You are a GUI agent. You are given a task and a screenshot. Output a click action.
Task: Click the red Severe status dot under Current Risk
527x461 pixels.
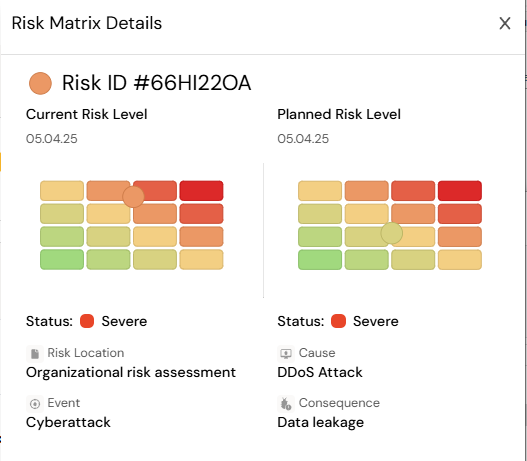pyautogui.click(x=87, y=321)
